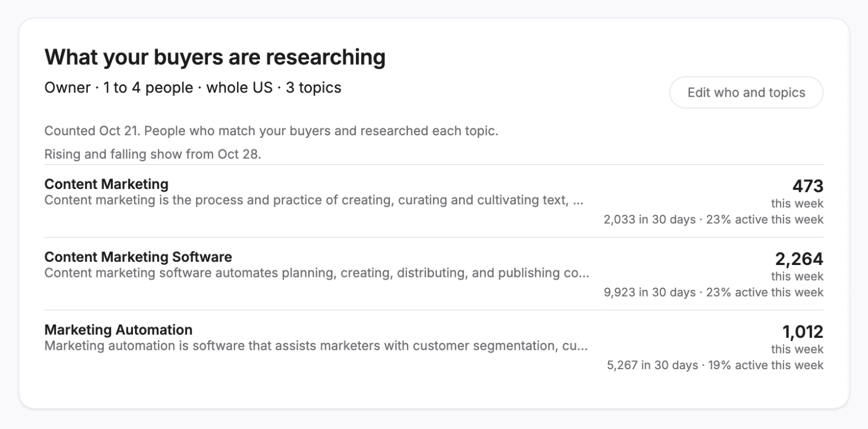Screen dimensions: 868x429
Task: Click the '2,033 in 30 days' stat
Action: 649,219
